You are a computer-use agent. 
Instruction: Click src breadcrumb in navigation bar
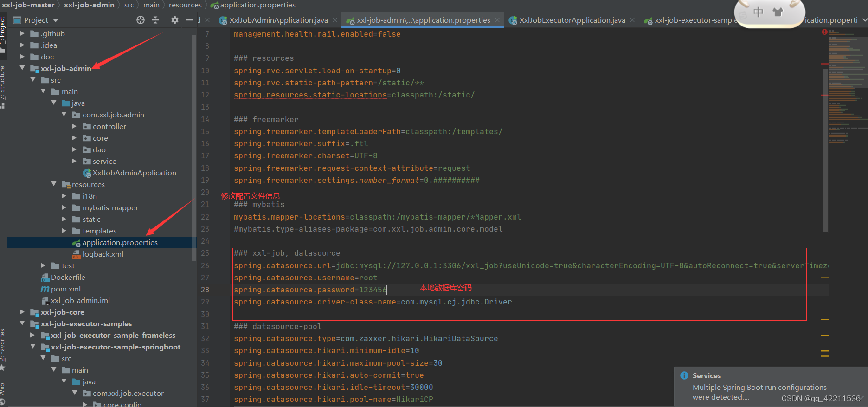pos(129,5)
